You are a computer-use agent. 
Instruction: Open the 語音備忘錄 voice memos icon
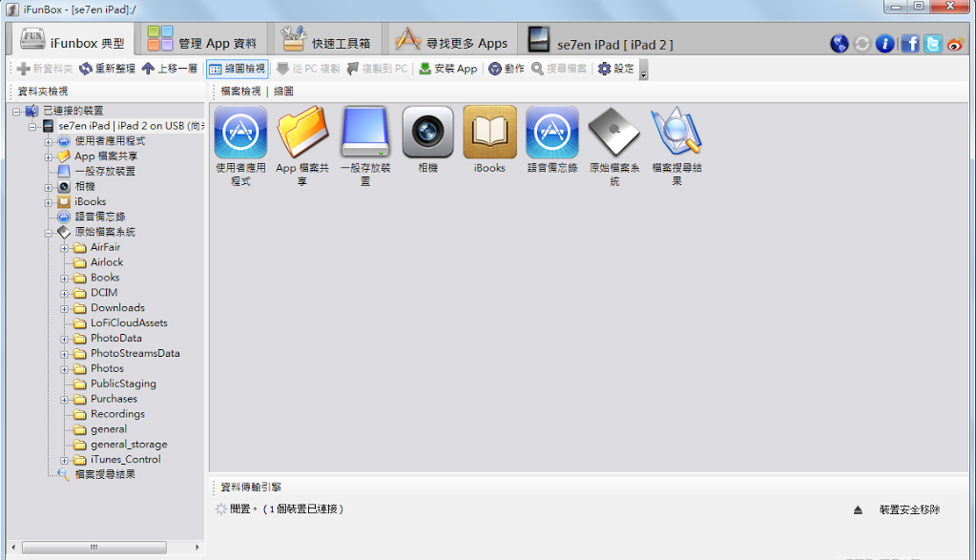551,134
